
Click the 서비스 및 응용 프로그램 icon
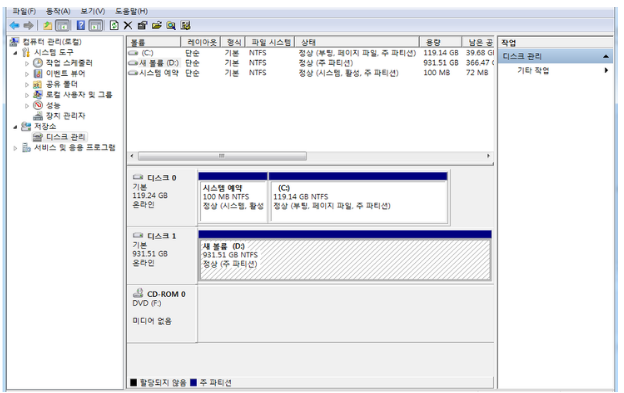tap(26, 148)
